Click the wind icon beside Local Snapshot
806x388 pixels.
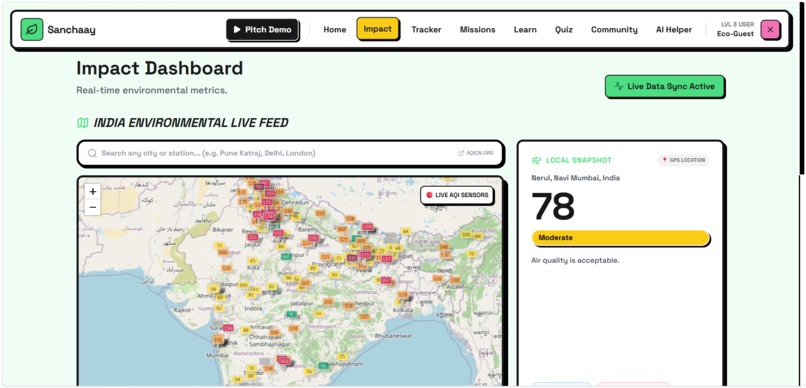(x=537, y=160)
